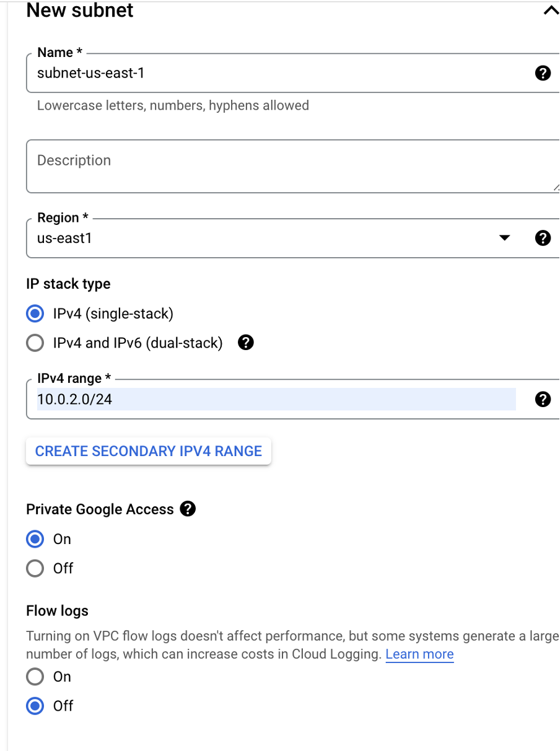Image resolution: width=560 pixels, height=751 pixels.
Task: Turn off Private Google Access
Action: pos(35,568)
